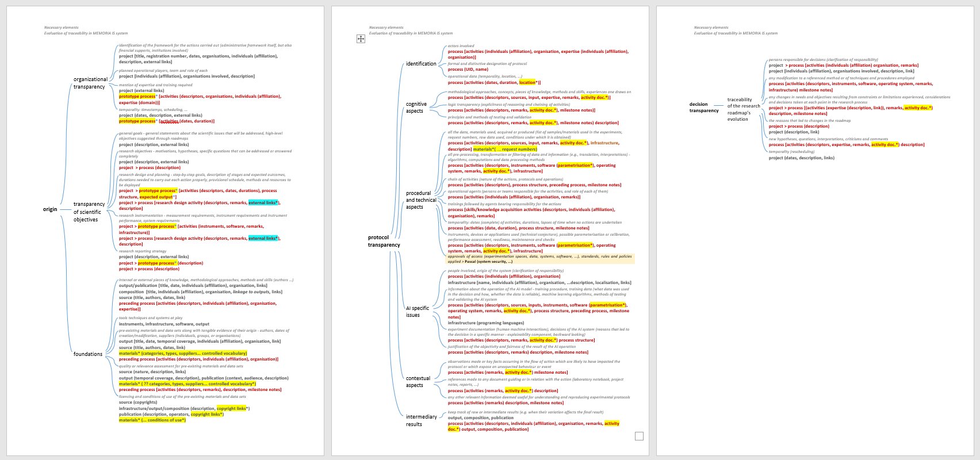Click the yellow highlighted 'expected output*' text
Image resolution: width=980 pixels, height=460 pixels.
coord(157,197)
